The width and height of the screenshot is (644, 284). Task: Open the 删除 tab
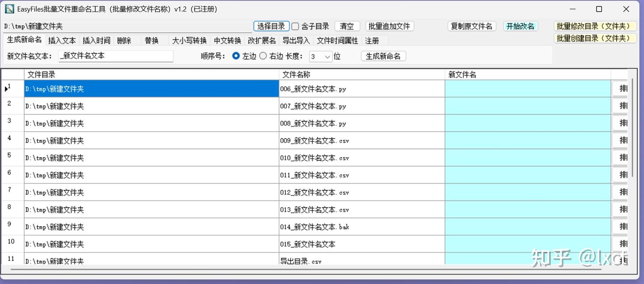coord(124,40)
